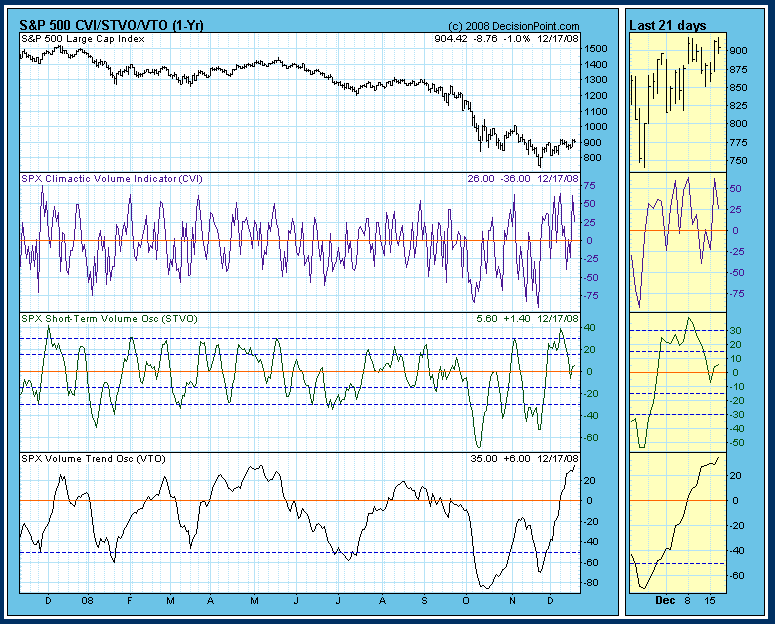Click the chart title 'S&P 500 CVI/STVO/VTO (1-Yr)'

111,25
